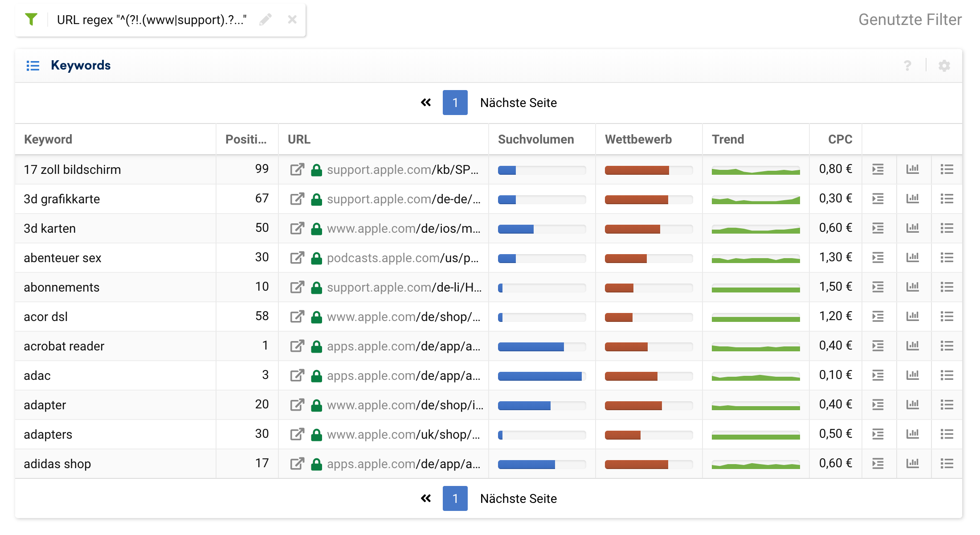This screenshot has height=535, width=980.
Task: Open SERP view icon for adapters
Action: pyautogui.click(x=878, y=434)
